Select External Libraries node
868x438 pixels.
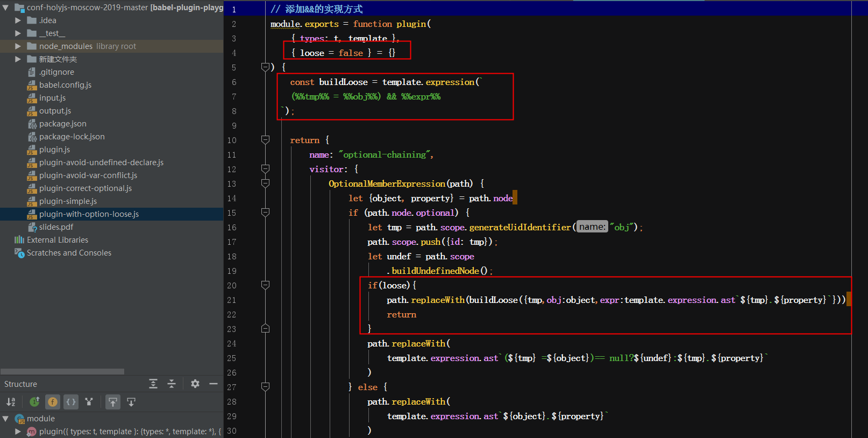pos(58,240)
